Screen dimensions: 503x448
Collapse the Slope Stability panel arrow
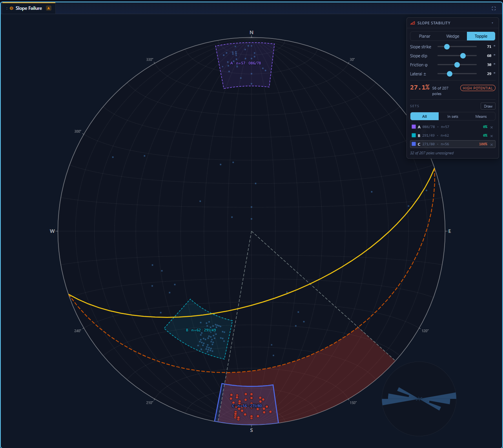(x=492, y=23)
